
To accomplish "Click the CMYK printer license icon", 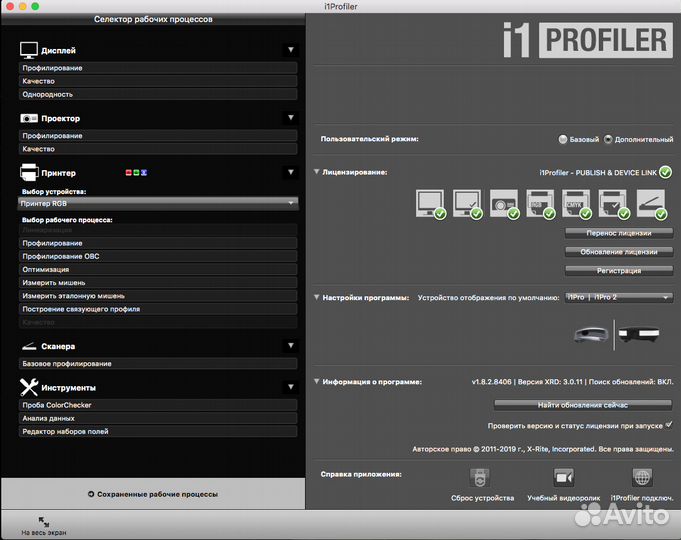I will [576, 203].
